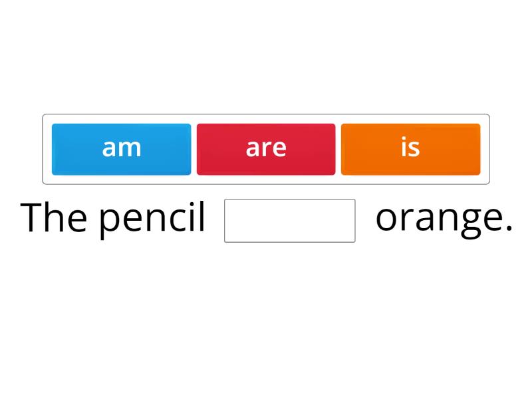This screenshot has height=399, width=532.
Task: Click the 'The pencil' sentence text
Action: tap(113, 219)
